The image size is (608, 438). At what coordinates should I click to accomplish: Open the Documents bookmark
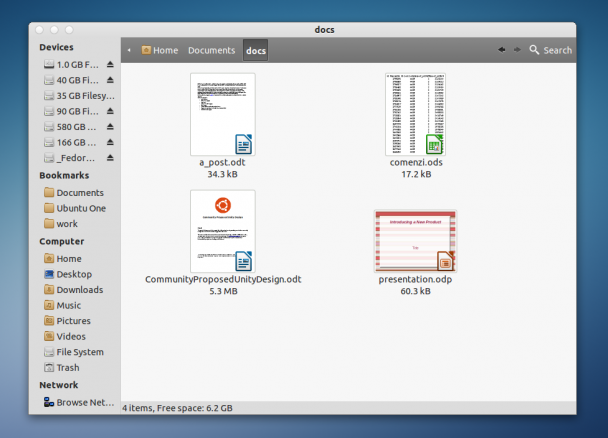coord(74,193)
